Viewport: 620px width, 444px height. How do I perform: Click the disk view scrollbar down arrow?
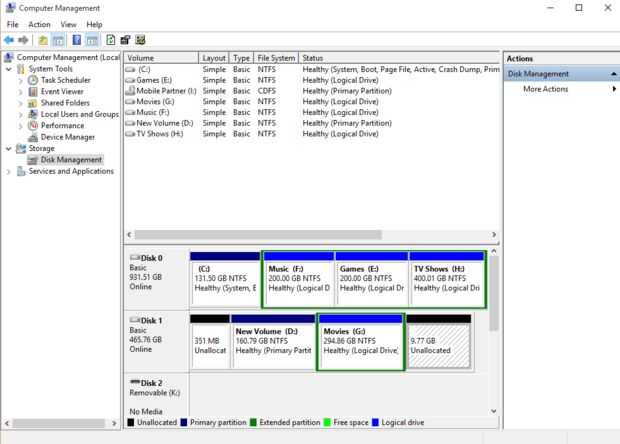(494, 411)
